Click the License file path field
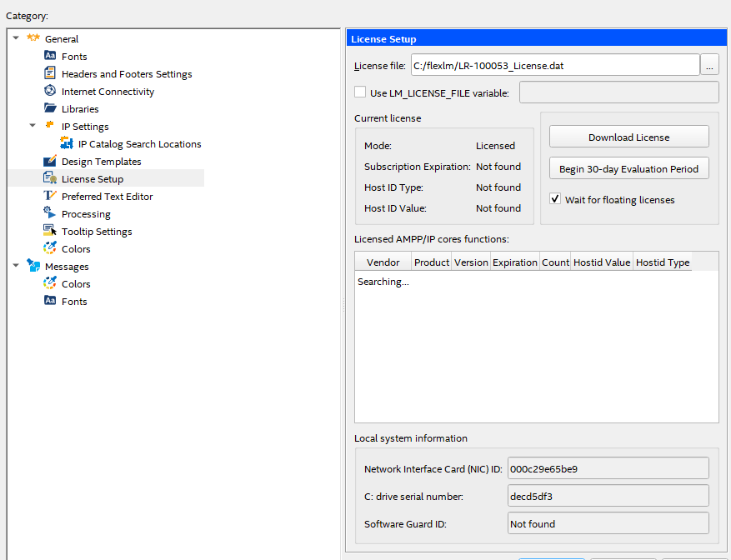The height and width of the screenshot is (560, 731). [x=554, y=65]
